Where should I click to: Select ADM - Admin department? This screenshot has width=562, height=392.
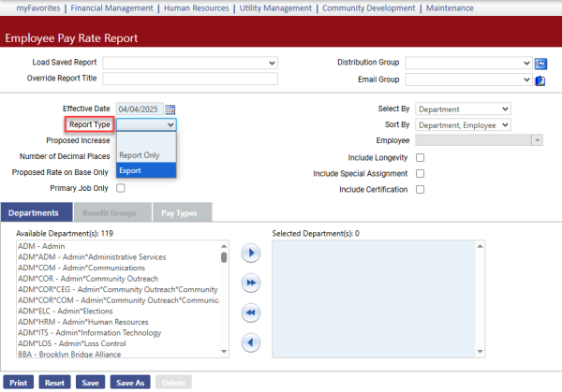point(118,246)
